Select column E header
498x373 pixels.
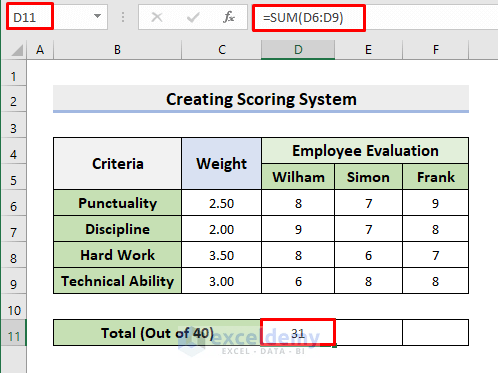point(368,50)
